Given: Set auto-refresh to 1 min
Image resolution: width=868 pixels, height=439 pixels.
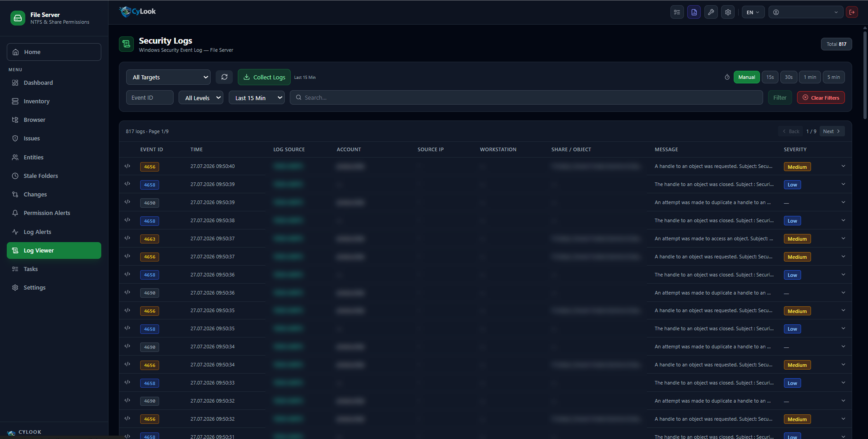Looking at the screenshot, I should point(810,77).
